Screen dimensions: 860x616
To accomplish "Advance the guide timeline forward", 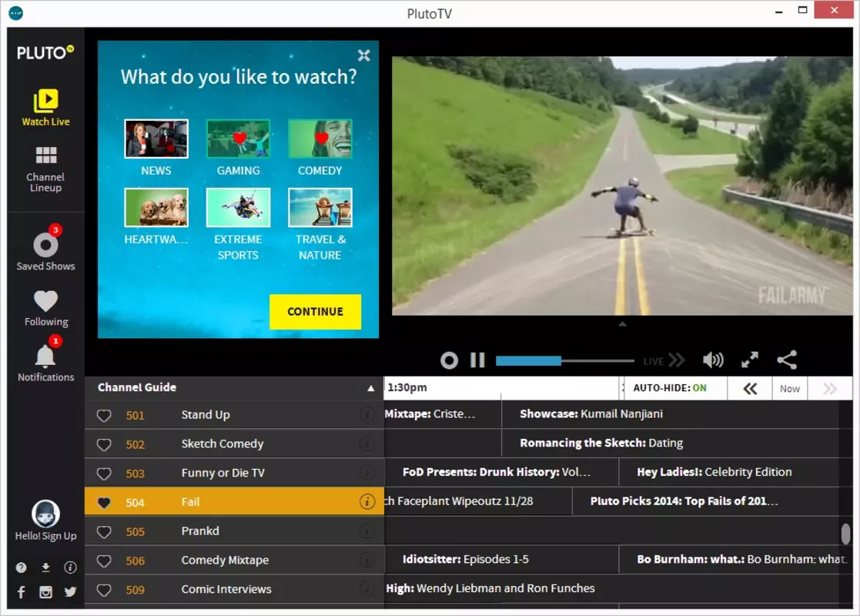I will click(830, 388).
